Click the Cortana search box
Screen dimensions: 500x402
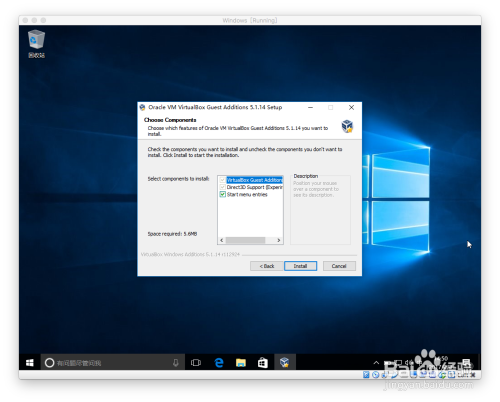(113, 362)
